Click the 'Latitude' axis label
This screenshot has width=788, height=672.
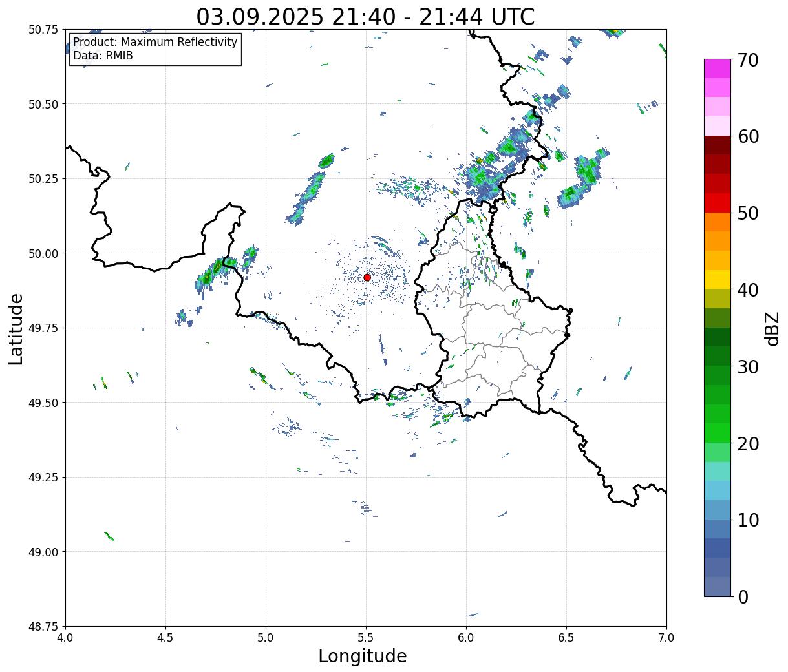16,329
